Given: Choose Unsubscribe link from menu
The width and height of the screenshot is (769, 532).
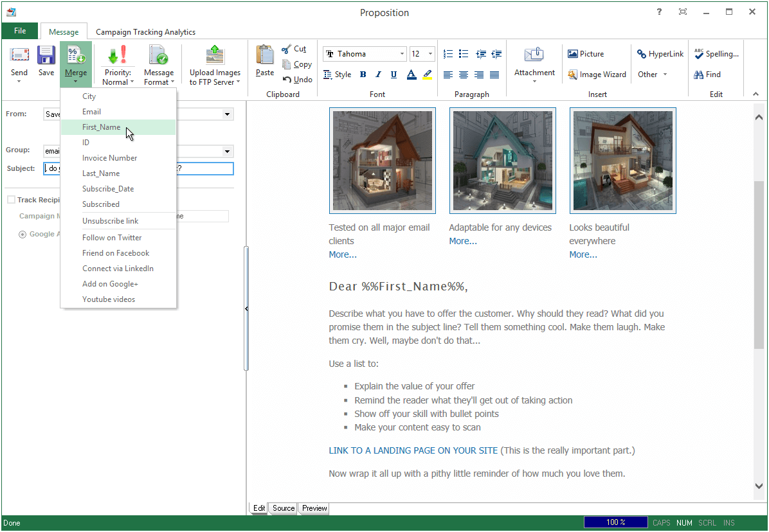Looking at the screenshot, I should 118,221.
